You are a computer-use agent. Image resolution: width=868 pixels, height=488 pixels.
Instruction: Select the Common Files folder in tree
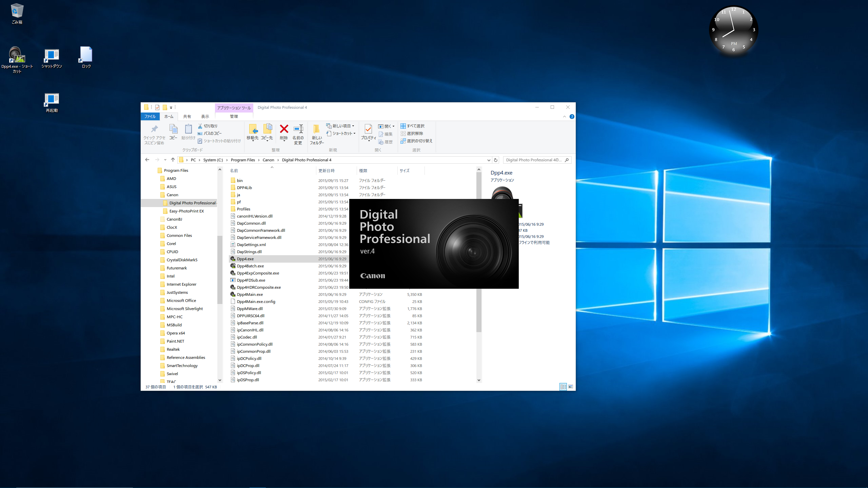coord(179,236)
